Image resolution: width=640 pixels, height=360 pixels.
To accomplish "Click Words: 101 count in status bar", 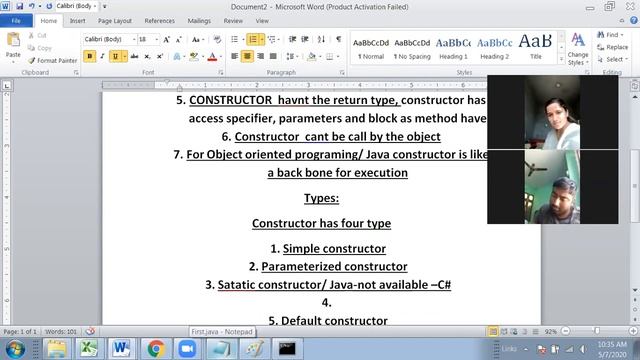I will tap(60, 331).
